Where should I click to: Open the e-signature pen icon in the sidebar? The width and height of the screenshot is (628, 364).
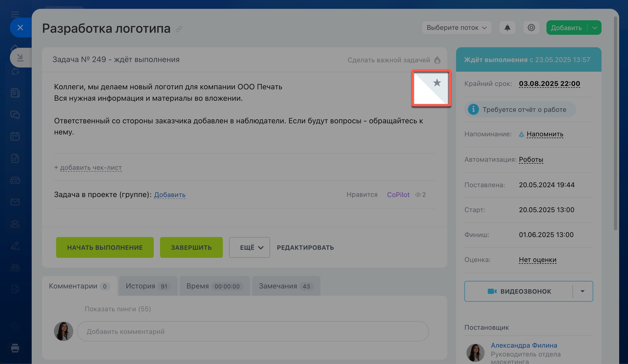15,246
